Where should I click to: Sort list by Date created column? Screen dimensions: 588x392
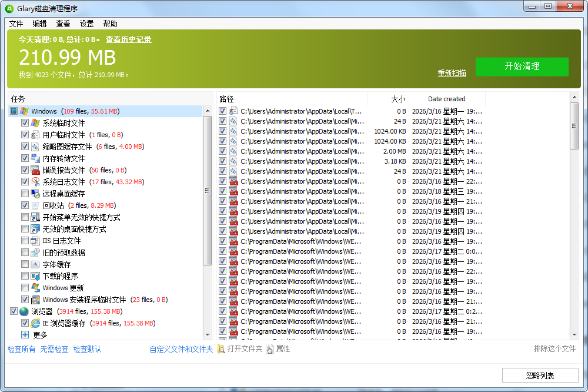[446, 99]
